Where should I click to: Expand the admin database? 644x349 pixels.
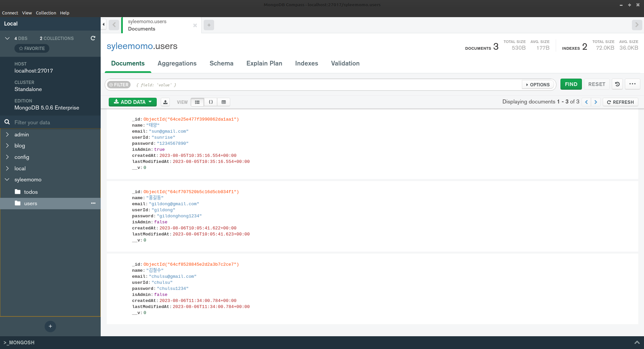7,134
